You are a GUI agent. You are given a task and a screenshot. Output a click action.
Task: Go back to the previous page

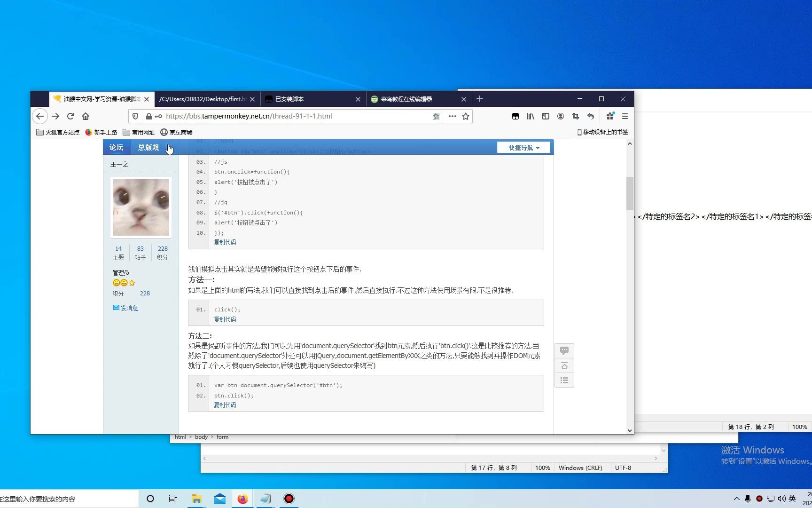click(x=40, y=116)
